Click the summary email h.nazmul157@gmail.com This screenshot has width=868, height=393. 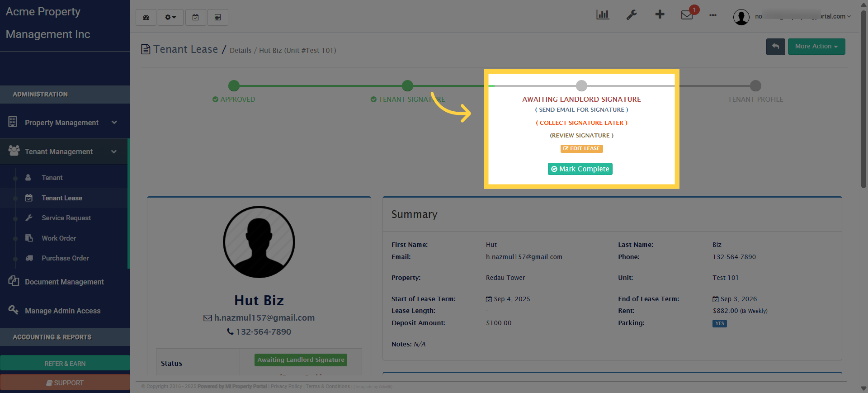click(524, 257)
